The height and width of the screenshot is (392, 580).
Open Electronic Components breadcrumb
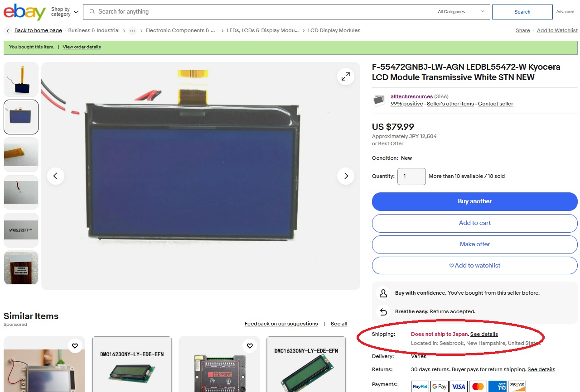click(180, 30)
